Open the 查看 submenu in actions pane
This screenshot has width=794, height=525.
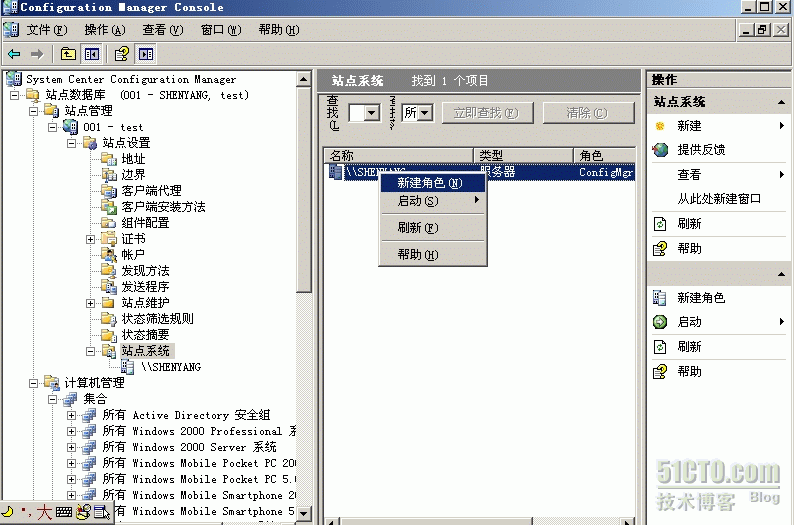[x=719, y=175]
